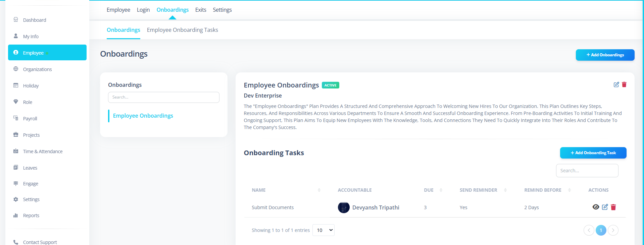This screenshot has width=644, height=245.
Task: View Submit Documents task with eye icon
Action: coord(596,207)
